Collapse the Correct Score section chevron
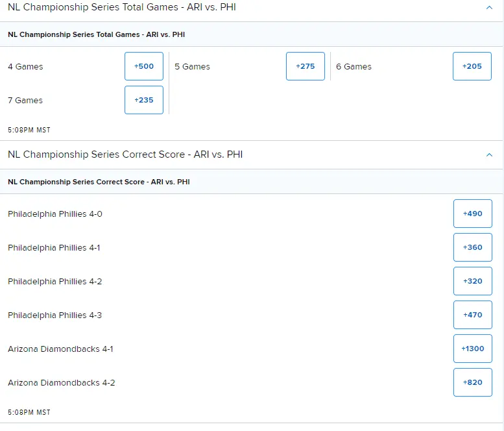Viewport: 504px width, 431px height. (489, 155)
